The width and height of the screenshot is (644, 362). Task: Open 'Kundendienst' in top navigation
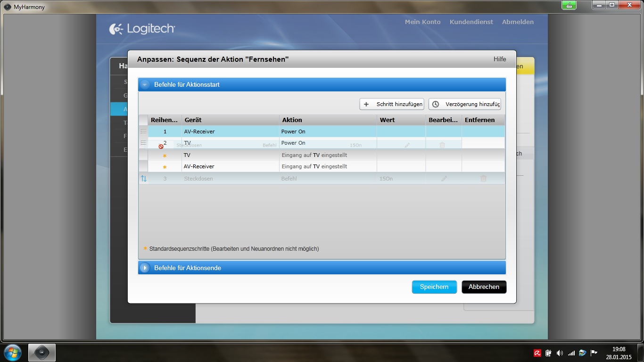471,22
